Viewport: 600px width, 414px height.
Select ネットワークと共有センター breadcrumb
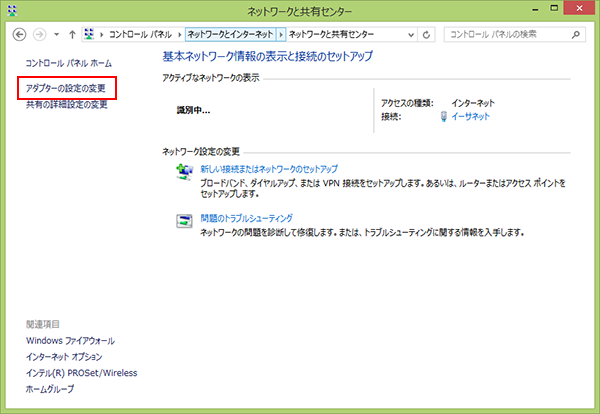(331, 34)
